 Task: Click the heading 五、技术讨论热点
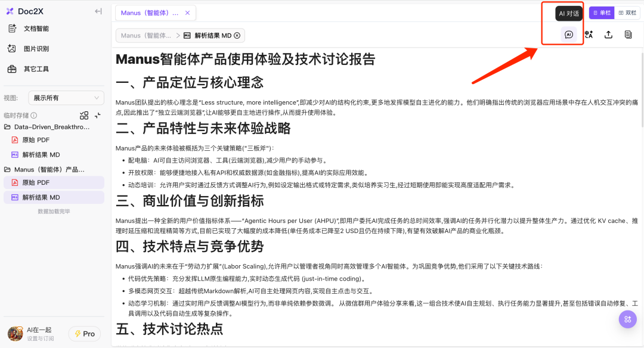point(169,329)
